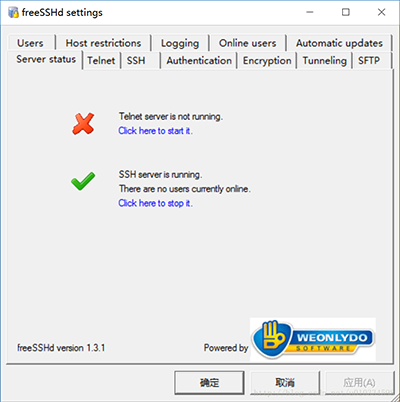Open the Authentication tab
This screenshot has height=402, width=400.
tap(199, 60)
